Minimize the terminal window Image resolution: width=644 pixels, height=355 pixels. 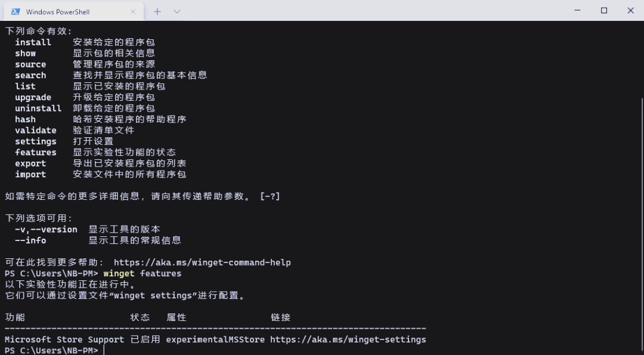pyautogui.click(x=577, y=11)
